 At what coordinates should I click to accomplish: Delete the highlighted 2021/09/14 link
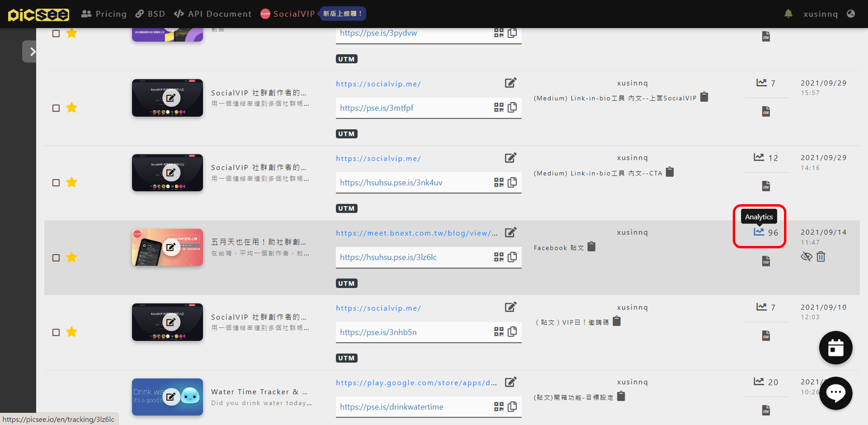click(x=821, y=257)
